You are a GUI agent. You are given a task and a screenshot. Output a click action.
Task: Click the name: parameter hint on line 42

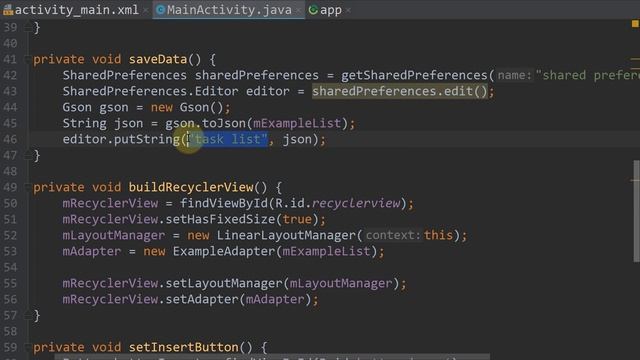[515, 76]
